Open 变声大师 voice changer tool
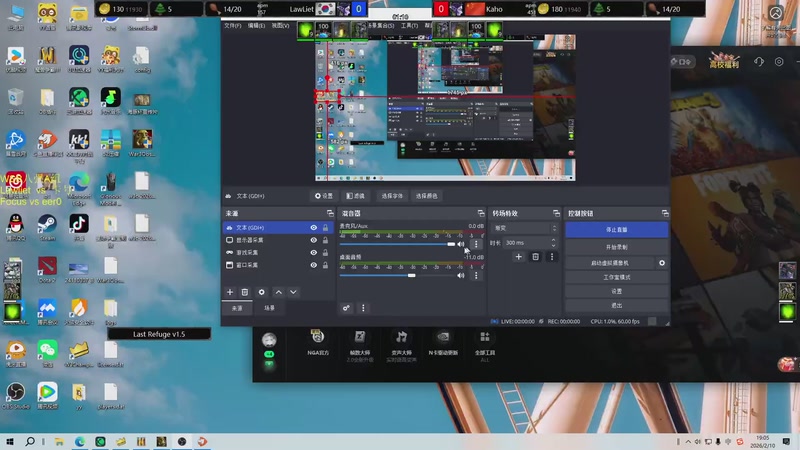The image size is (800, 450). pyautogui.click(x=402, y=345)
